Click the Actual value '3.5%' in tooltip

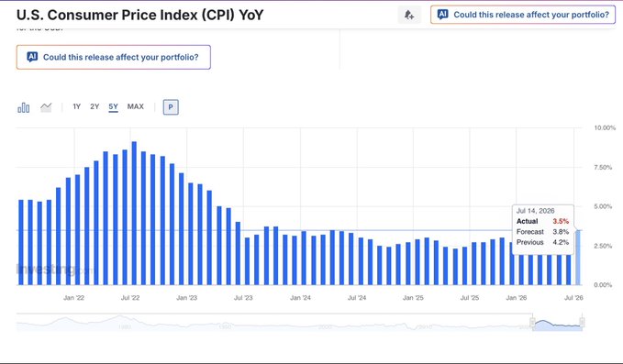tap(561, 221)
